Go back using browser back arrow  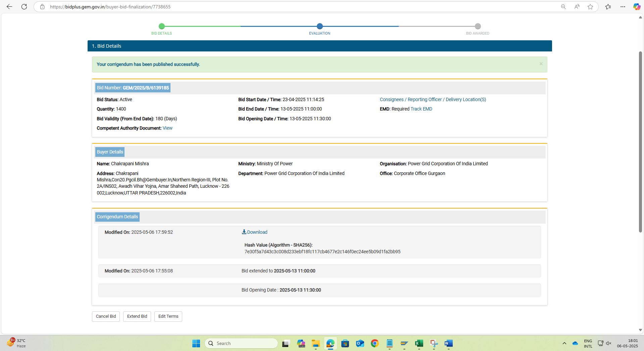tap(9, 7)
